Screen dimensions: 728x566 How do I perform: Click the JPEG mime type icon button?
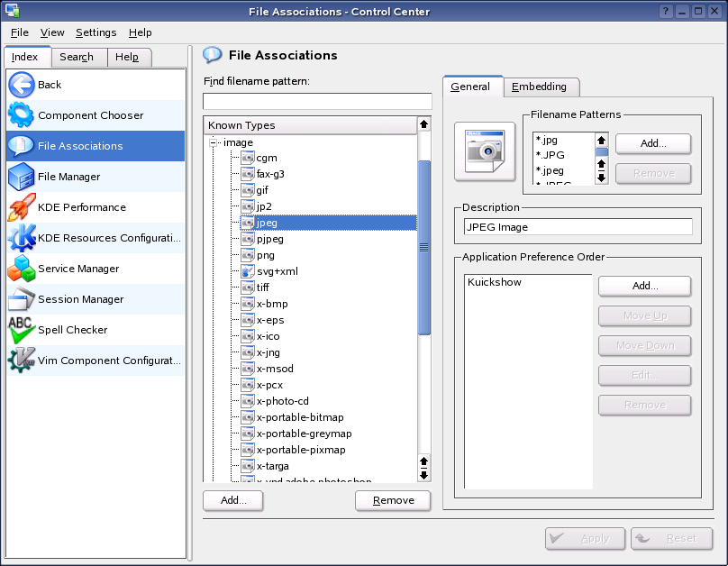pyautogui.click(x=485, y=151)
